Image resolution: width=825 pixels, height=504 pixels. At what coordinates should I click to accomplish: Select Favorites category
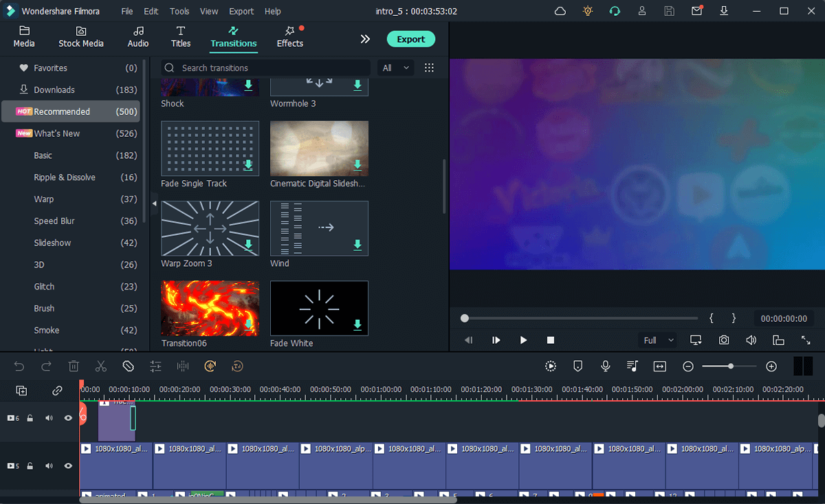[x=71, y=68]
